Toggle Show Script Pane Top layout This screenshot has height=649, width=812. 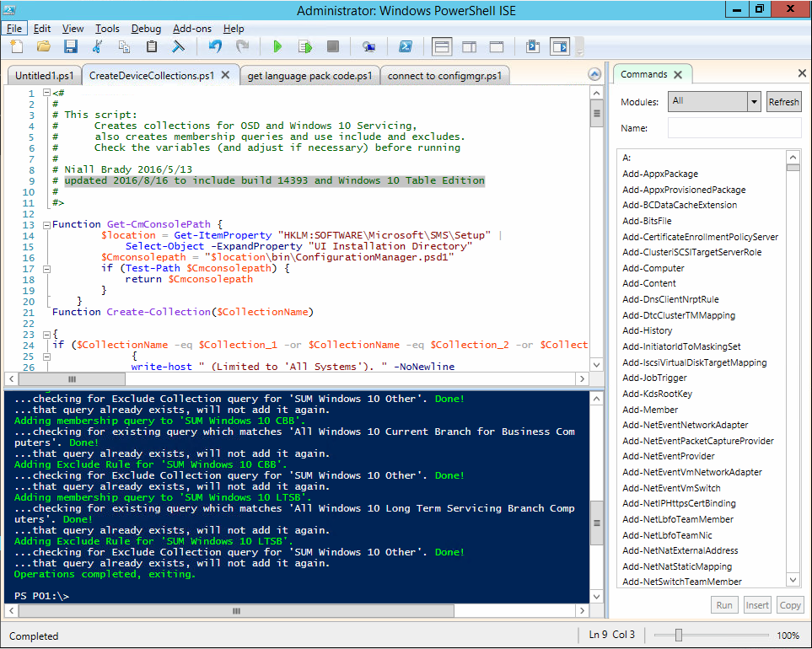pyautogui.click(x=442, y=47)
